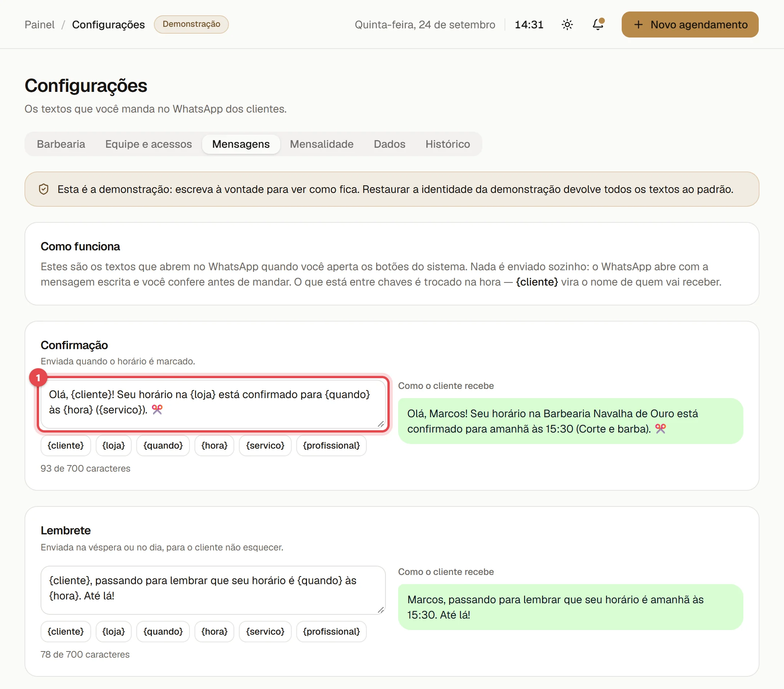Insert {loja} tag in Confirmação
The width and height of the screenshot is (784, 689).
[114, 446]
